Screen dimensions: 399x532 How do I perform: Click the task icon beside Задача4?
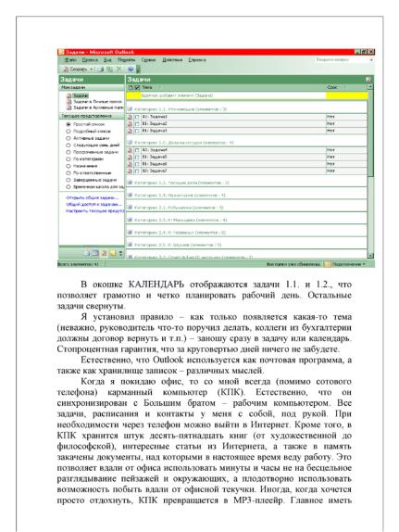[x=131, y=150]
